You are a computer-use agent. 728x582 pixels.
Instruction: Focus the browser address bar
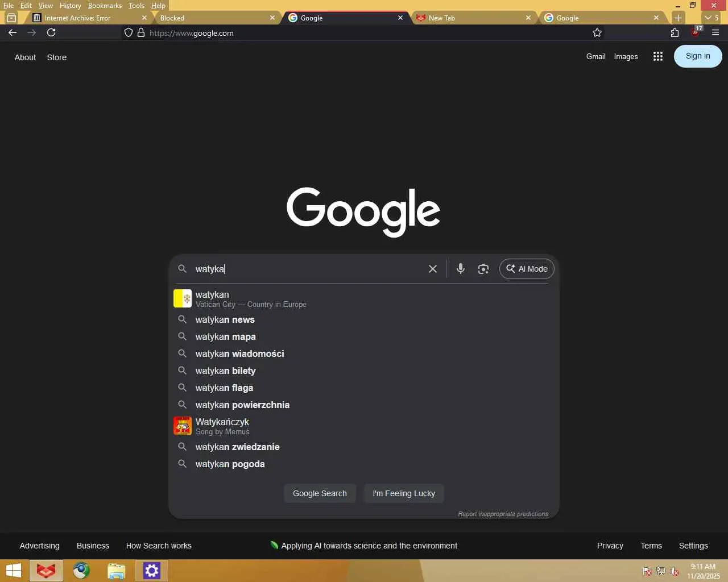364,33
